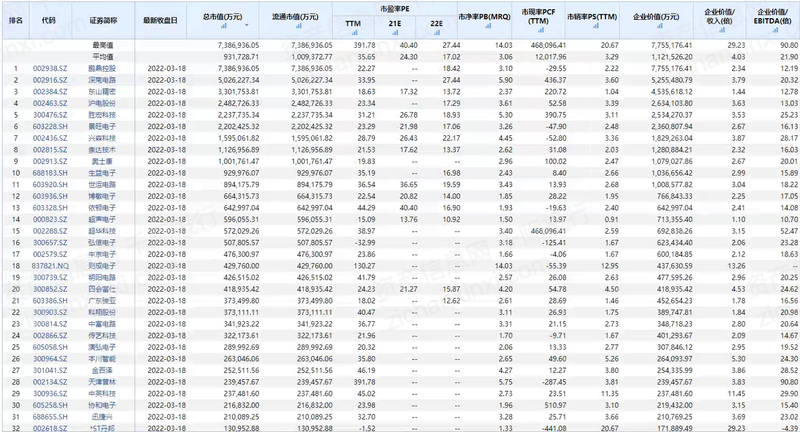Select circulating market value cell 929,976.07

(315, 173)
